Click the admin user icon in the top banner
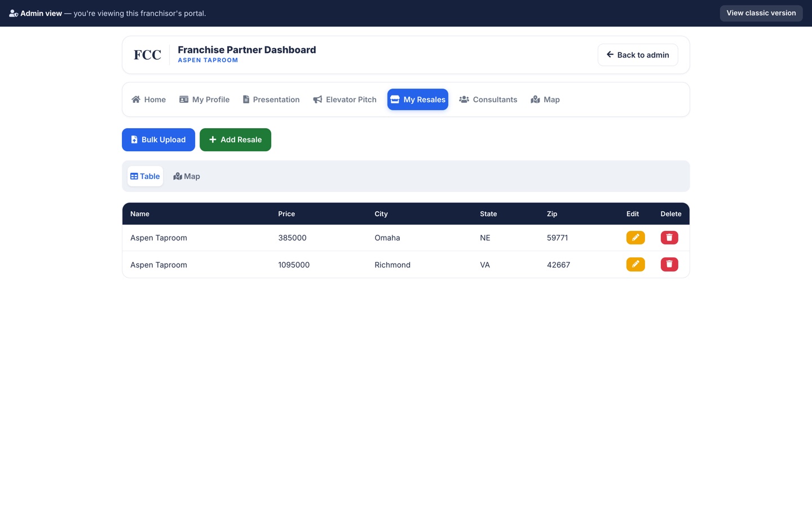 (14, 13)
